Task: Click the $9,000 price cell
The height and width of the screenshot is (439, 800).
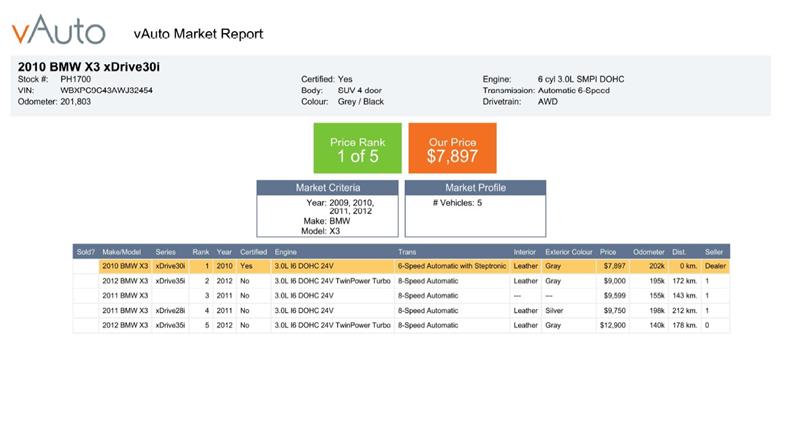Action: [x=614, y=281]
